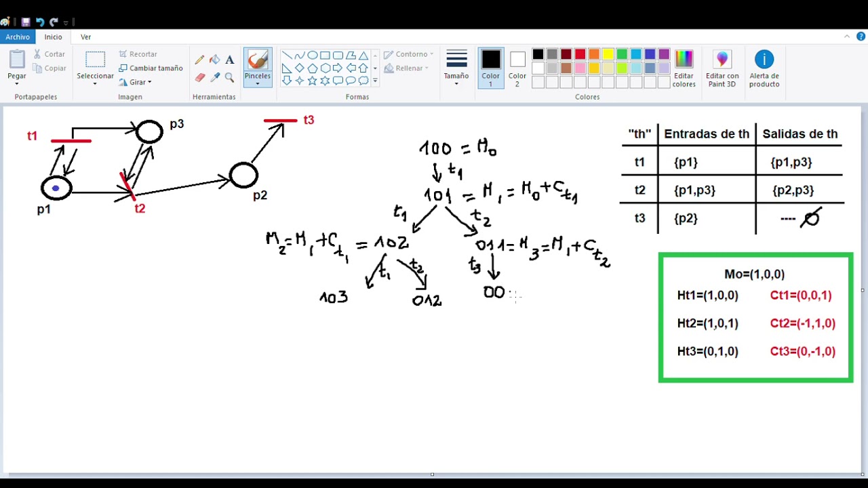Select the Fill with color bucket tool
This screenshot has height=488, width=868.
coord(214,60)
